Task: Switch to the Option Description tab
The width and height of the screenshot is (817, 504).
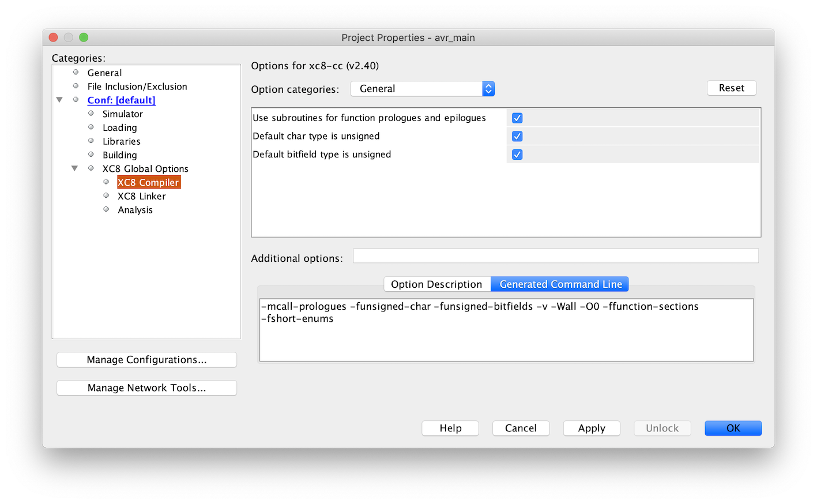Action: (x=436, y=284)
